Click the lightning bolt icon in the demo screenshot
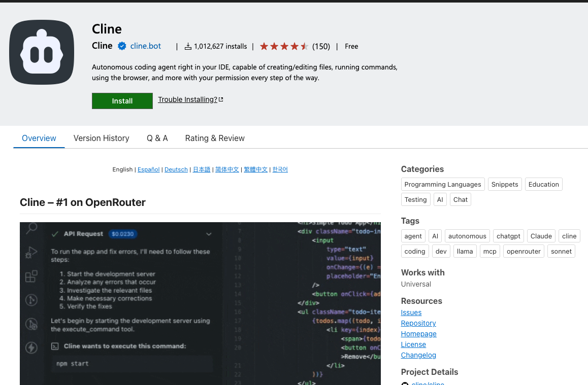This screenshot has height=385, width=588. [x=31, y=347]
